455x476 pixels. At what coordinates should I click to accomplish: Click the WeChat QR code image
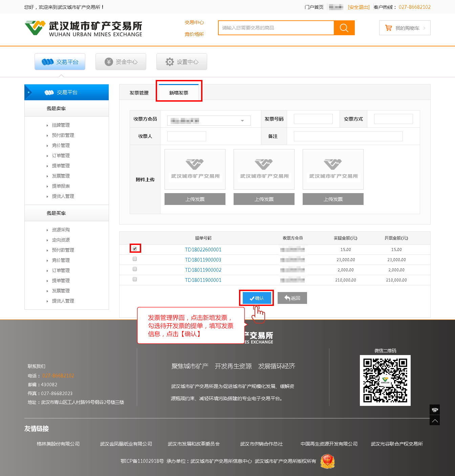tap(385, 380)
